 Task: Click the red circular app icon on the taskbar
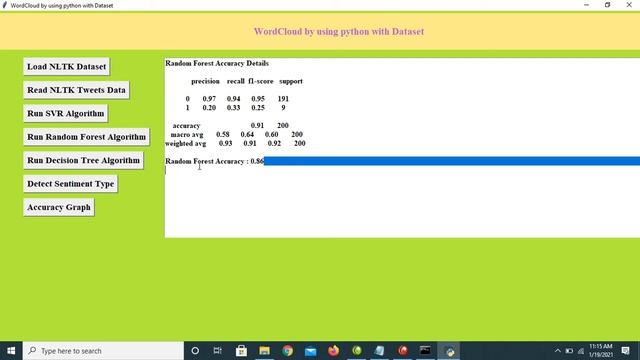coord(403,351)
